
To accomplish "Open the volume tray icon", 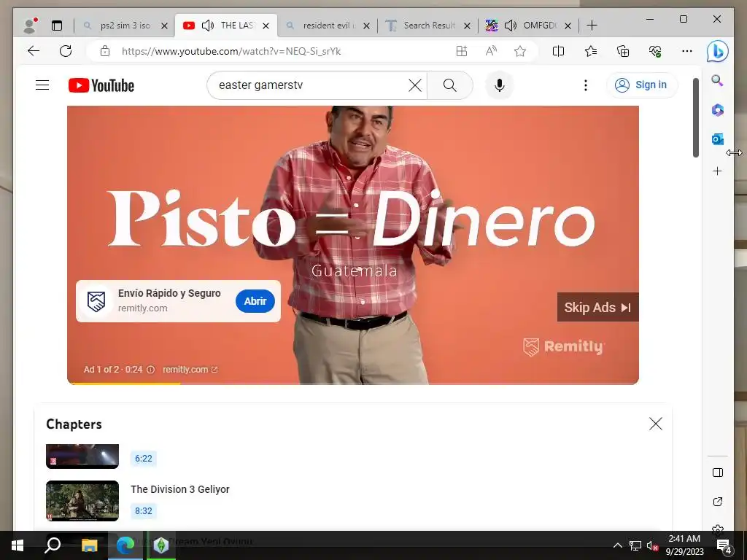I will 652,546.
